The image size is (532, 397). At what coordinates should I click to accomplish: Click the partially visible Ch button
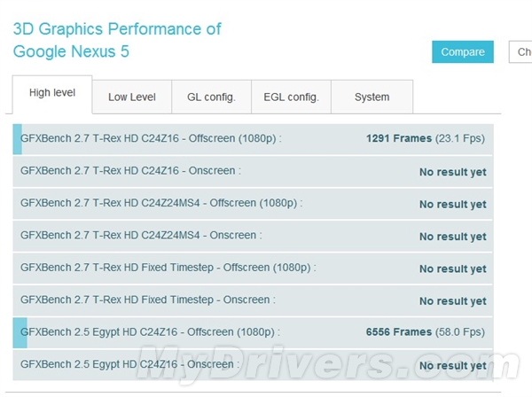[520, 52]
